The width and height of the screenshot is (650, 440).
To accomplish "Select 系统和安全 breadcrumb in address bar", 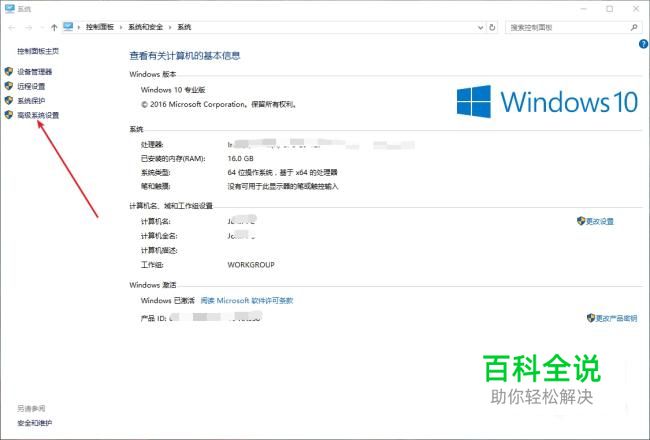I will 146,27.
